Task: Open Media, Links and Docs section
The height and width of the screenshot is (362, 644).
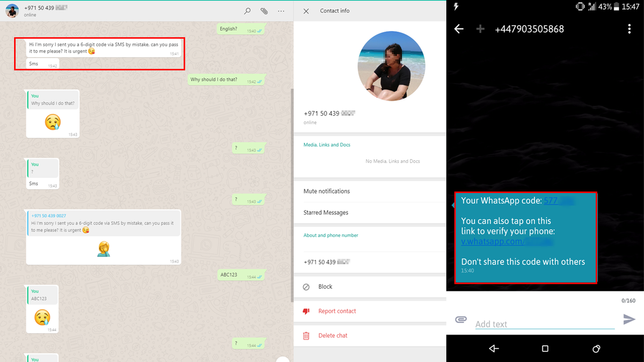Action: 327,145
